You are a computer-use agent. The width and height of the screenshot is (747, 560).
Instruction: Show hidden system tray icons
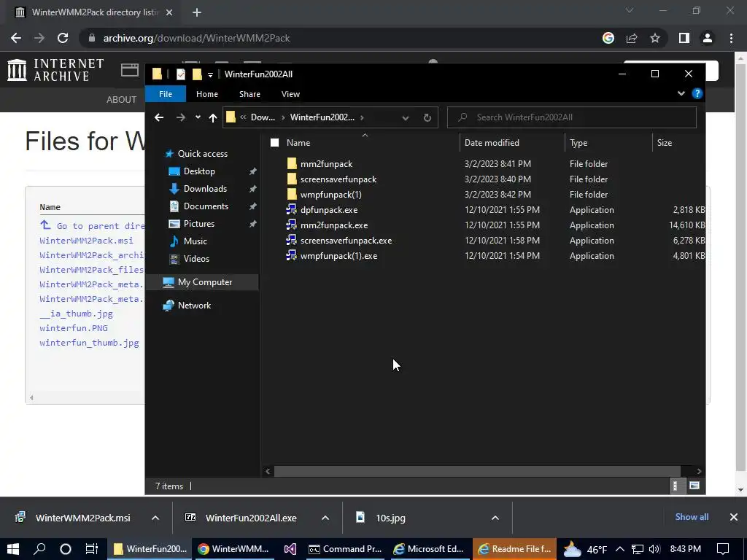pyautogui.click(x=620, y=549)
